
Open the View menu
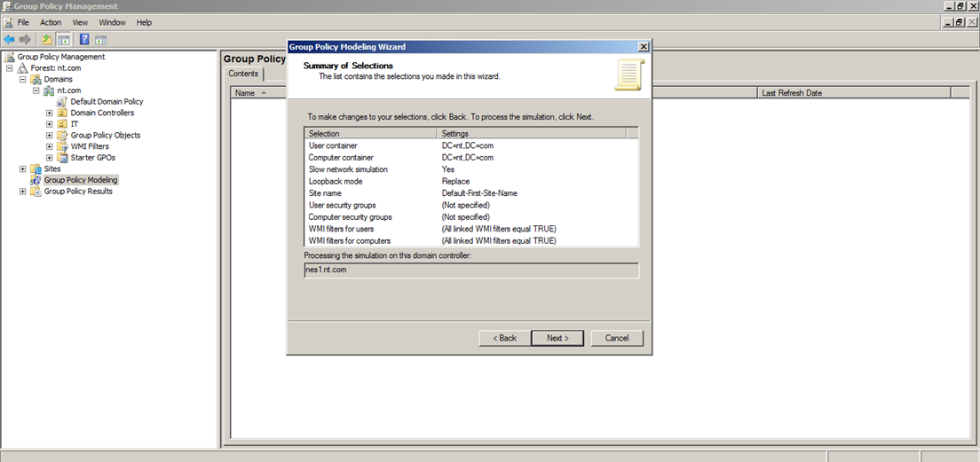tap(80, 22)
